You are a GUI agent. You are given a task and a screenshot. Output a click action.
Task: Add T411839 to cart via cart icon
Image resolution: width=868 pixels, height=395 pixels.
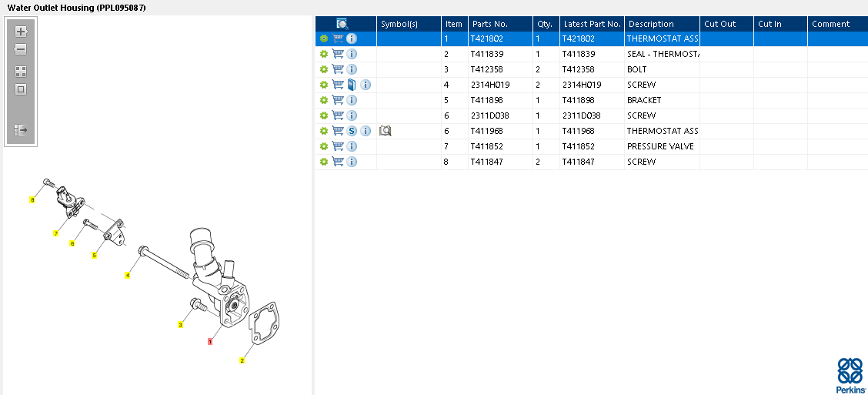click(x=338, y=54)
